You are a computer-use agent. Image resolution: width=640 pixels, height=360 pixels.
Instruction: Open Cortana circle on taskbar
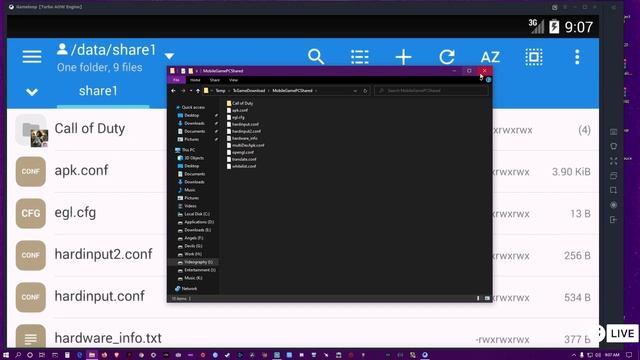pos(30,355)
